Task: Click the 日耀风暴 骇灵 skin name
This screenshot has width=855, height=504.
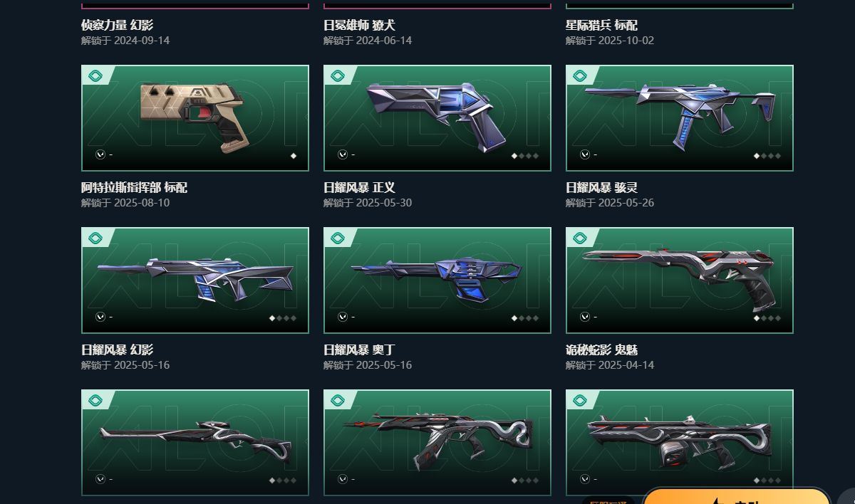Action: point(601,188)
